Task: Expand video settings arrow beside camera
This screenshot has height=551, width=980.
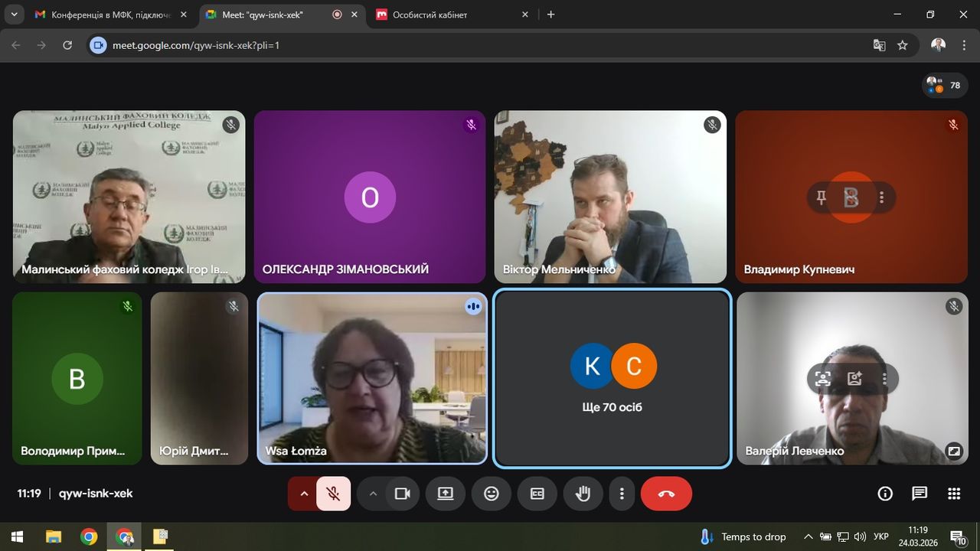Action: (373, 494)
